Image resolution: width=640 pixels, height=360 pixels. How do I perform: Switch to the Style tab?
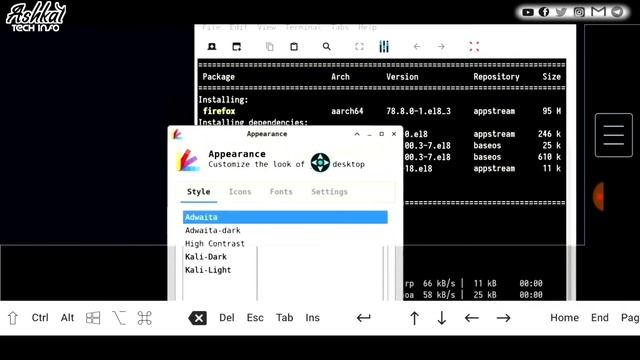click(199, 192)
